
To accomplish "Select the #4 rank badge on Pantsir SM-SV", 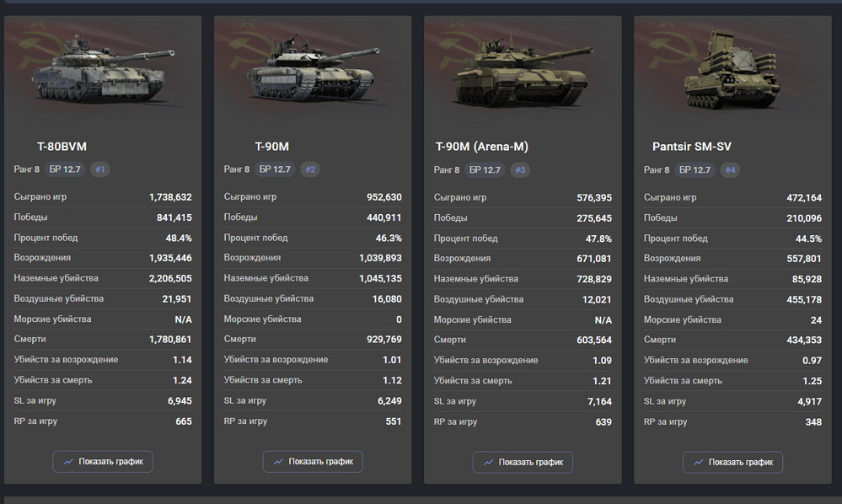I will point(730,170).
